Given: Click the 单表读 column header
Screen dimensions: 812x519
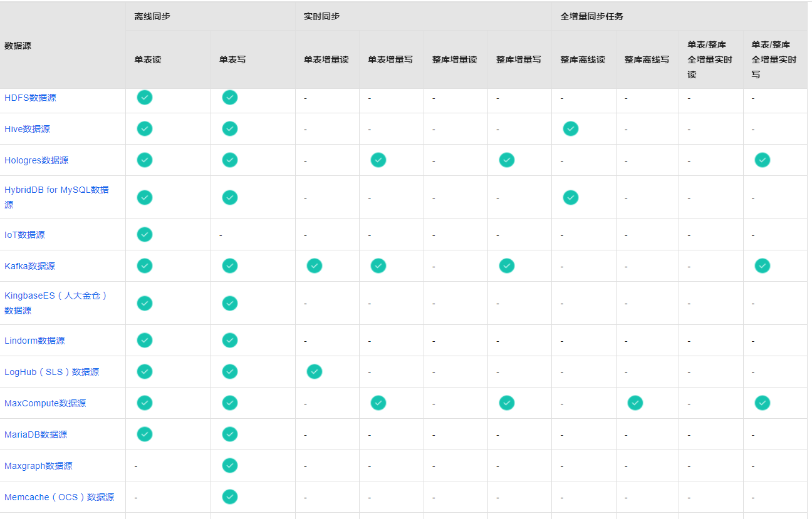Looking at the screenshot, I should pyautogui.click(x=168, y=59).
